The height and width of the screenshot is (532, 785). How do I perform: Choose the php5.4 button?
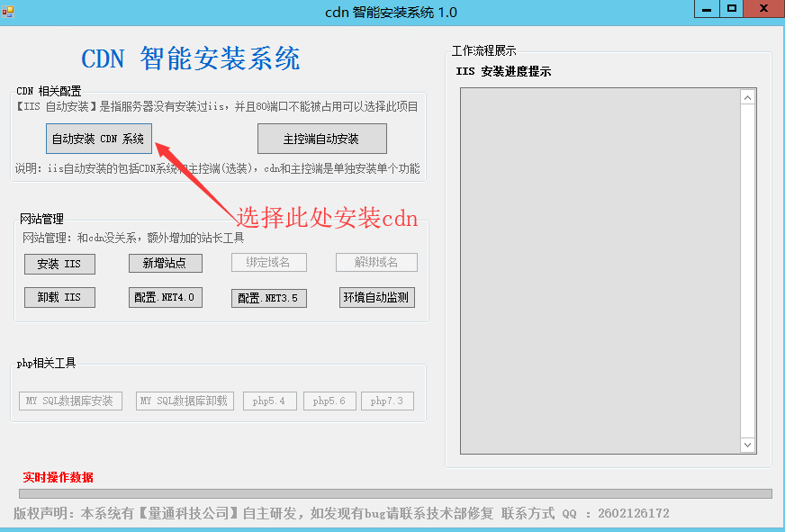pyautogui.click(x=269, y=401)
